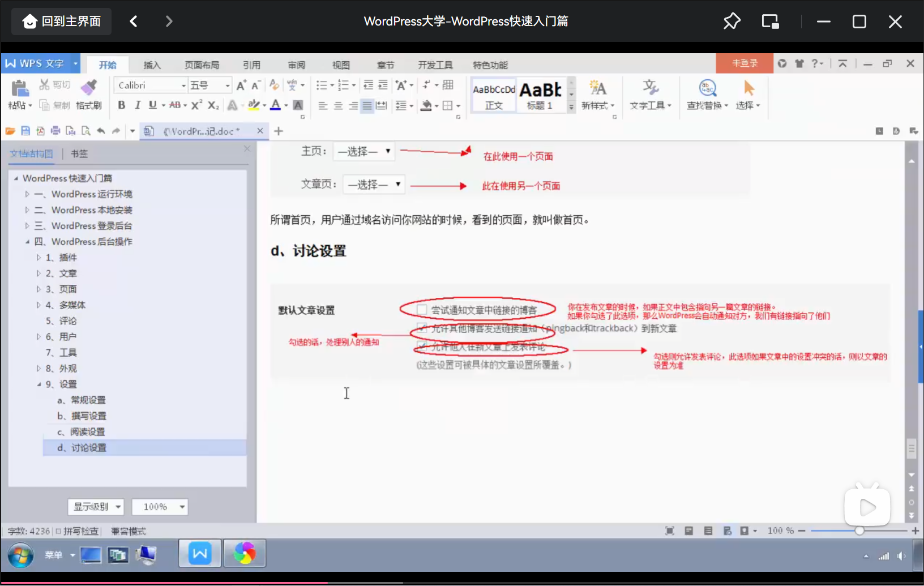The image size is (924, 586).
Task: Select the Format Painter brush icon
Action: pyautogui.click(x=89, y=87)
